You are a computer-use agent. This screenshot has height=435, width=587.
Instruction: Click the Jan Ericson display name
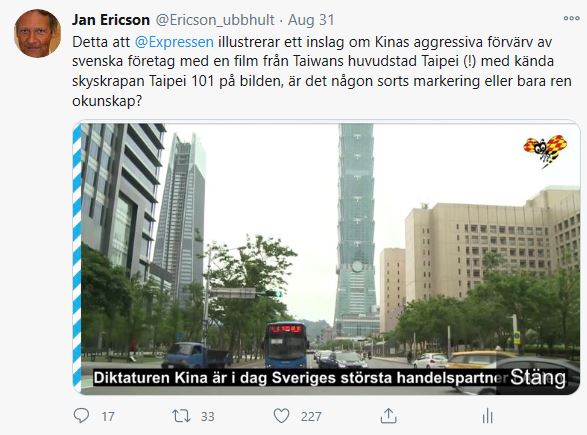[111, 20]
